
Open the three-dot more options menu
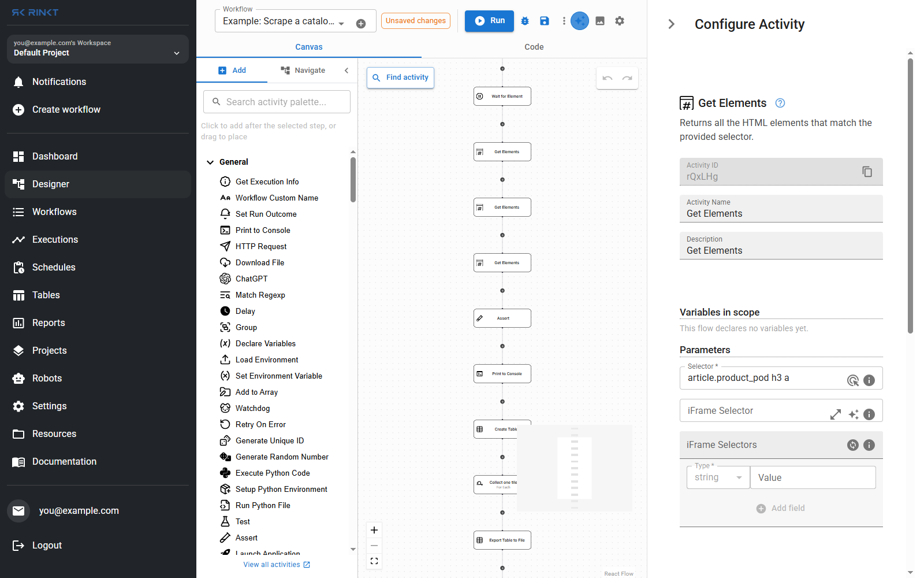click(x=564, y=21)
